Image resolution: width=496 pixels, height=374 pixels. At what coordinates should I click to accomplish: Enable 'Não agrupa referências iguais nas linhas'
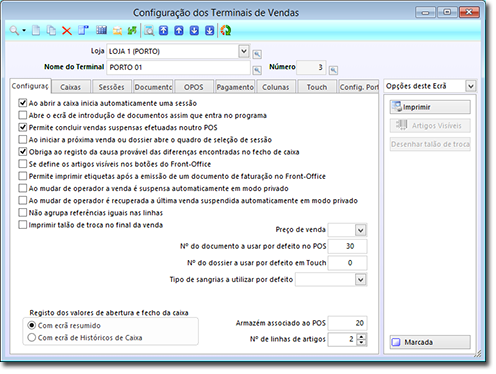tap(23, 212)
